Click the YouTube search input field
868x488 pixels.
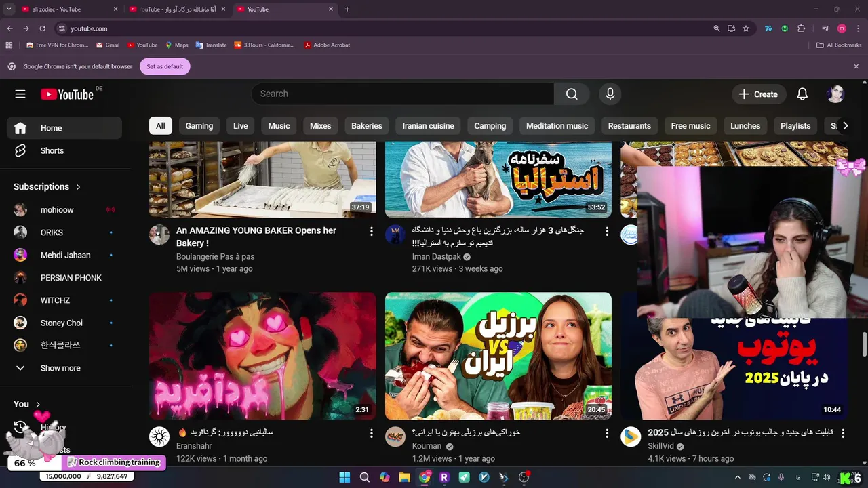tap(403, 94)
